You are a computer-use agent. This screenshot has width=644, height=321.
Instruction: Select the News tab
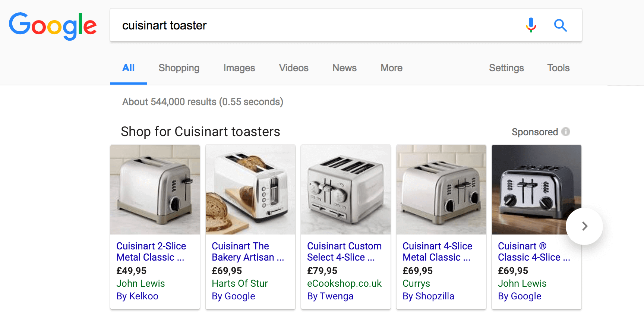tap(344, 68)
